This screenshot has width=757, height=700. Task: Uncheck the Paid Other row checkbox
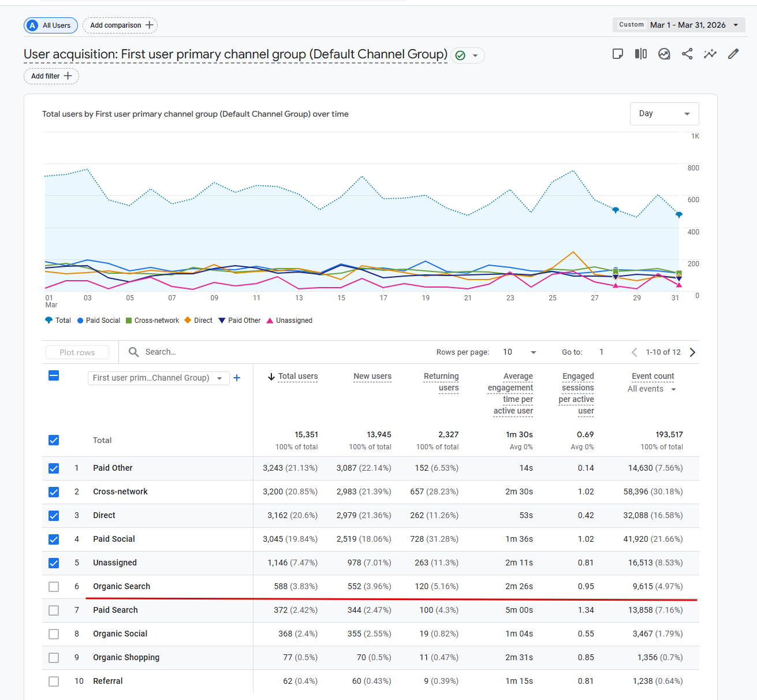click(54, 468)
